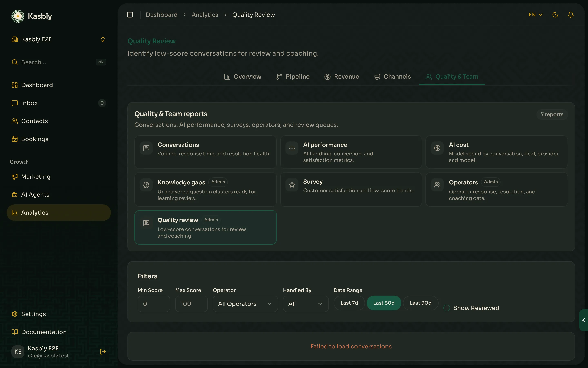This screenshot has width=588, height=368.
Task: Click the log out icon
Action: coord(103,351)
